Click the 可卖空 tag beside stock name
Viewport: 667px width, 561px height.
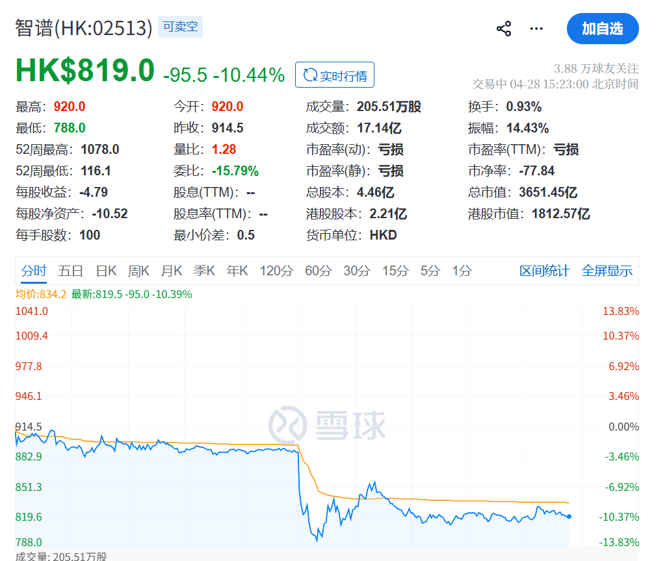pyautogui.click(x=181, y=27)
